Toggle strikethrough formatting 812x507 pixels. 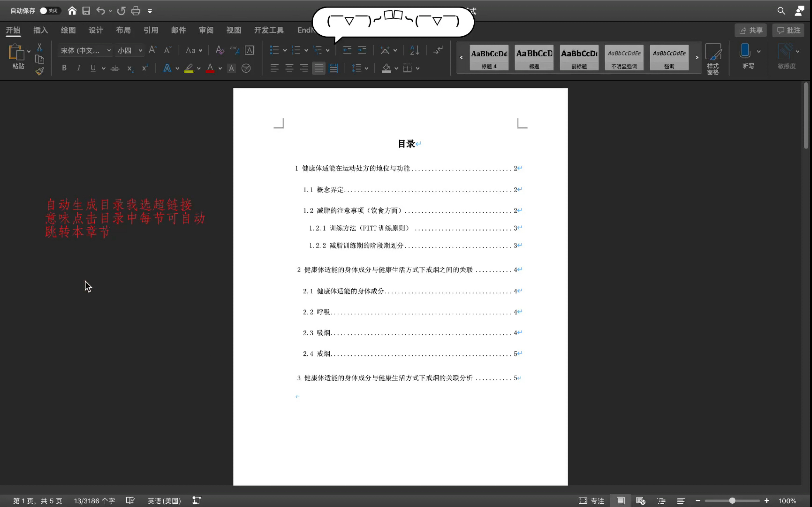point(115,68)
